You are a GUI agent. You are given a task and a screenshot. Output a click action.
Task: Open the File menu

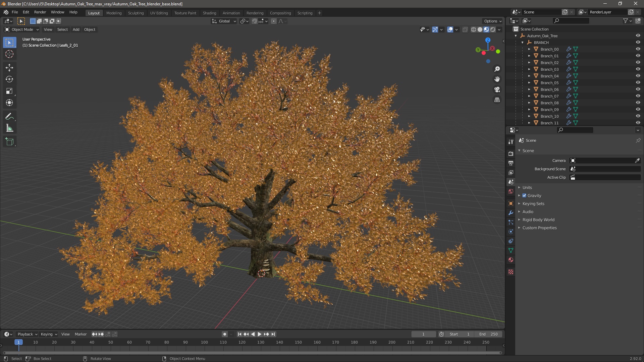15,12
